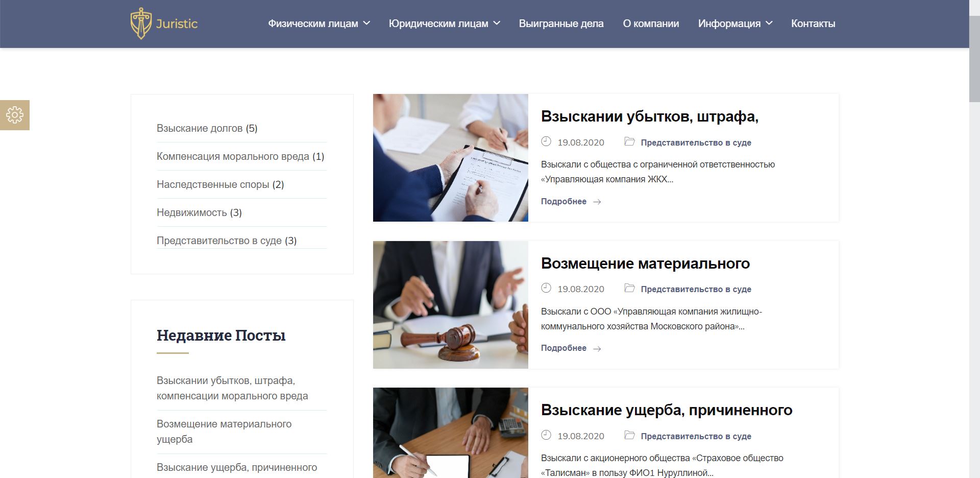Select Представительство в суде sidebar category
Screen dimensions: 980x478
tap(219, 241)
